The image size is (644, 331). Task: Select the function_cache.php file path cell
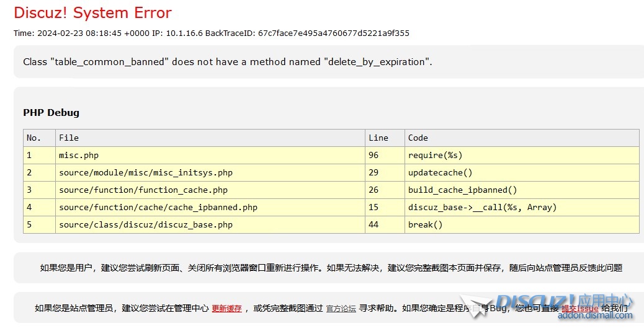coord(143,190)
